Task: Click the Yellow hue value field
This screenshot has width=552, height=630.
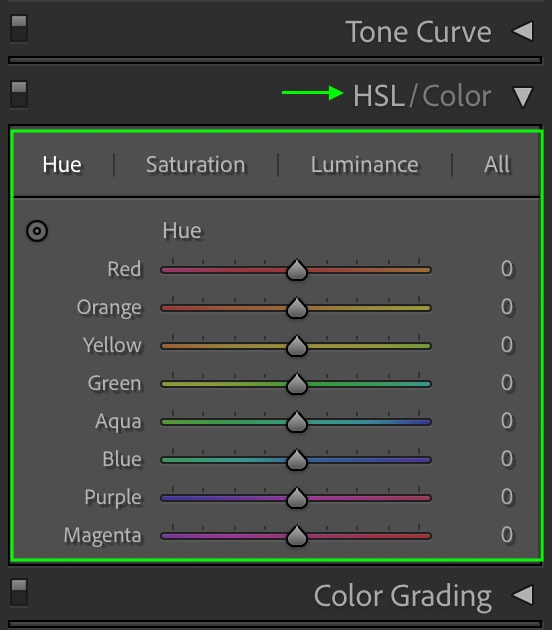Action: (507, 345)
